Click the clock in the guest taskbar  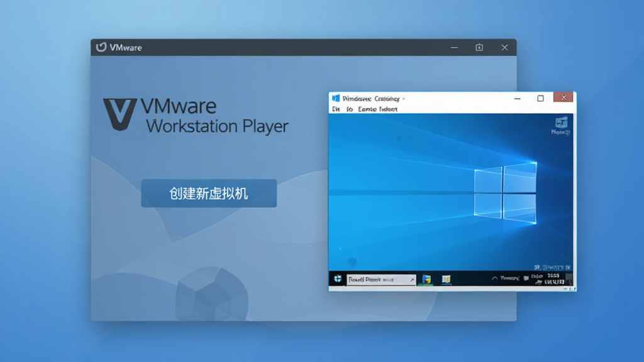[x=553, y=278]
